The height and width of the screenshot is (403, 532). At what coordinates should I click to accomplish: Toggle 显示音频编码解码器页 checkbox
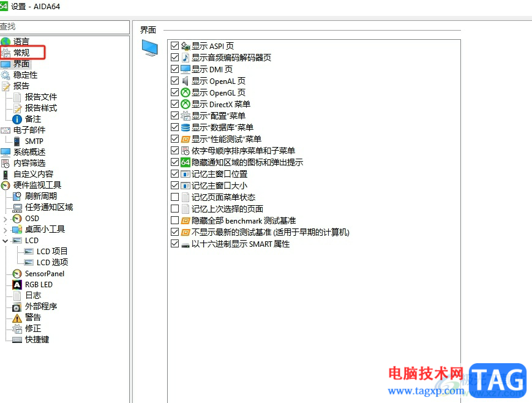pos(174,57)
